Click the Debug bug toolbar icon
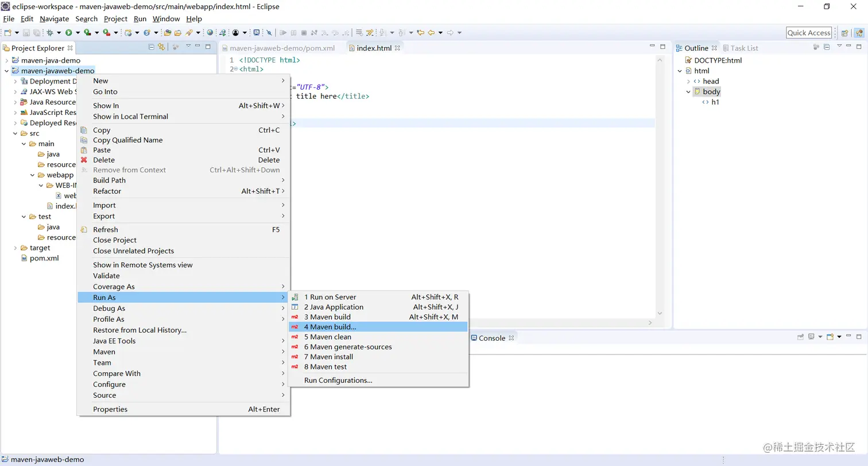 pyautogui.click(x=50, y=33)
